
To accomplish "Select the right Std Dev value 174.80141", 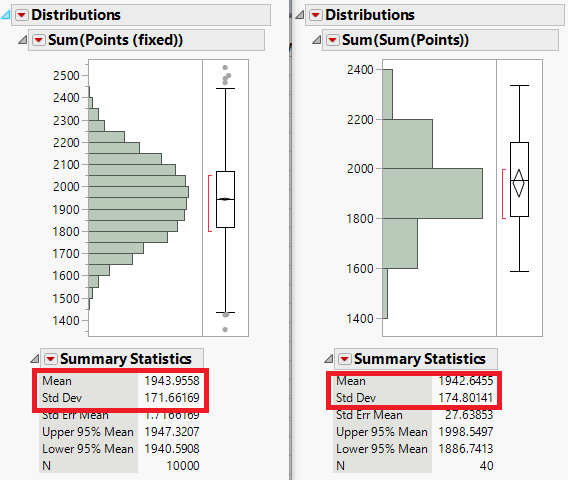I will pos(465,398).
